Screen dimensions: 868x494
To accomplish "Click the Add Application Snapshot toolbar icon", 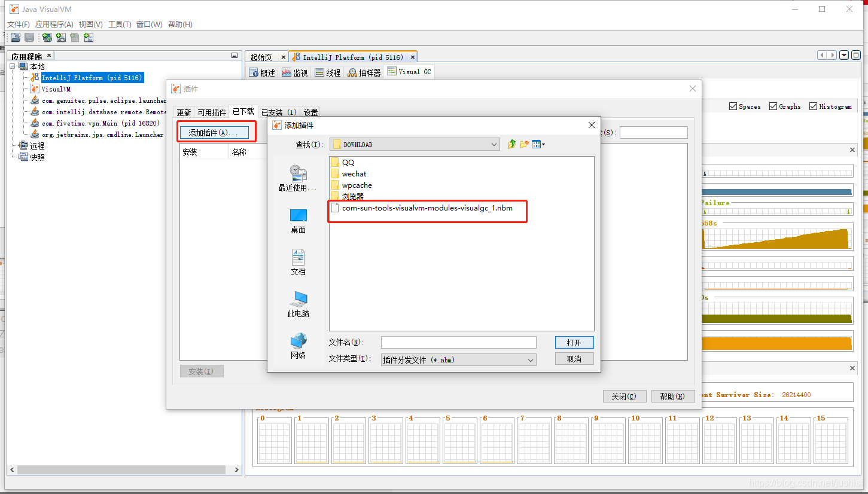I will click(89, 38).
